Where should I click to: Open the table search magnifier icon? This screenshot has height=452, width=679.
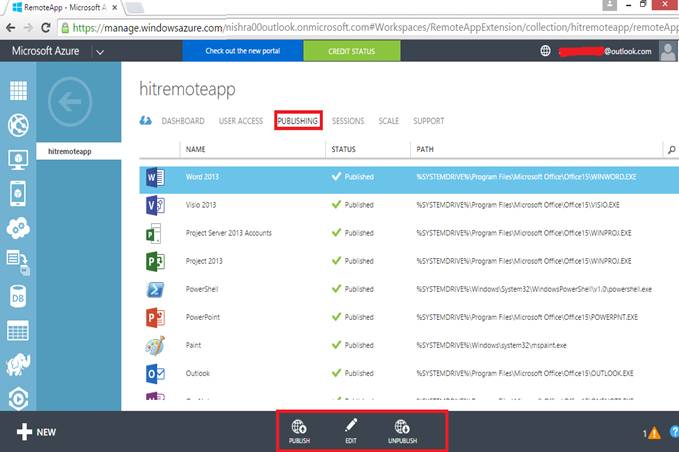tap(672, 149)
